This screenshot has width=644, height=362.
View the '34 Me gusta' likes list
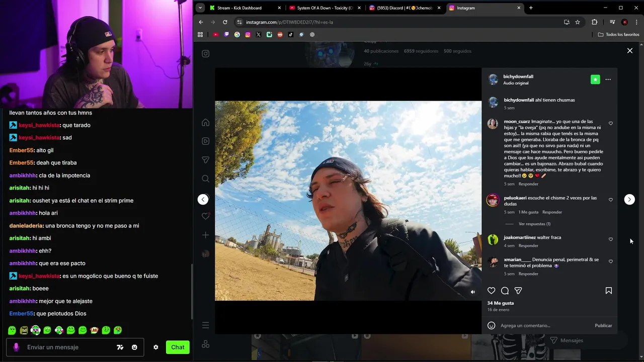[x=500, y=303]
